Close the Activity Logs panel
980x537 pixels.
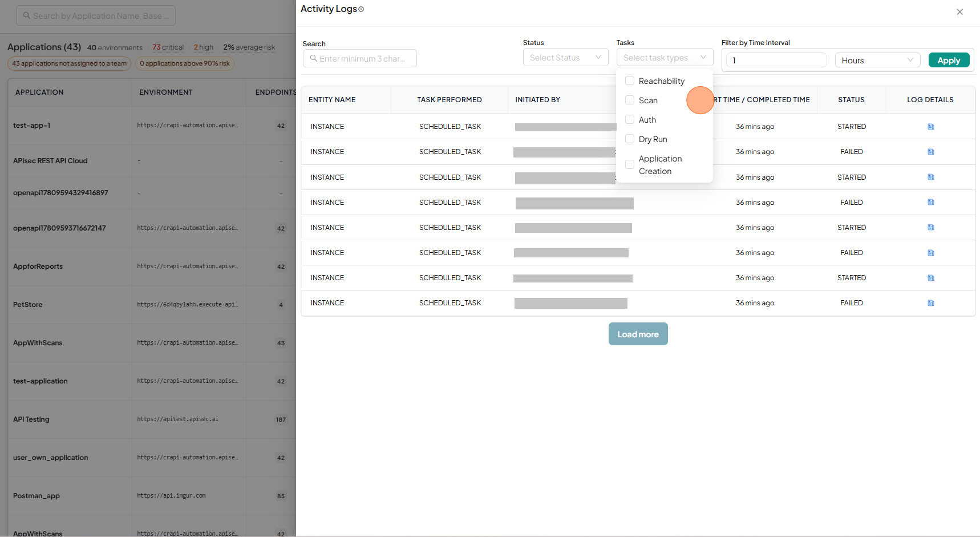959,12
